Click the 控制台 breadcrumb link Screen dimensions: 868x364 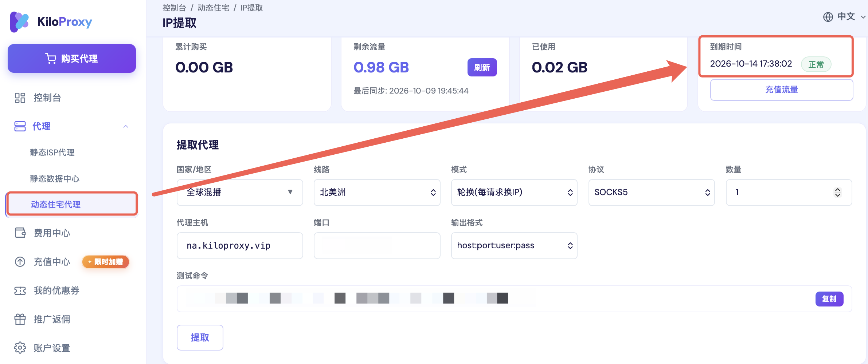[x=174, y=8]
